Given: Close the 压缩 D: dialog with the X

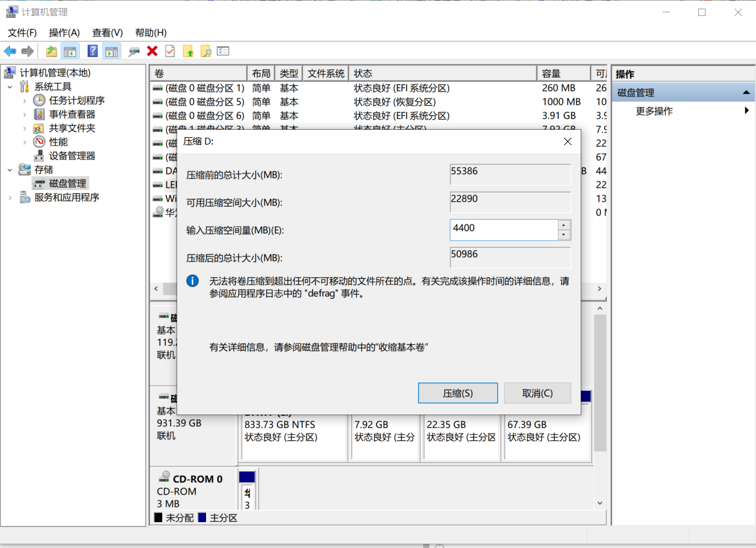Looking at the screenshot, I should (567, 141).
